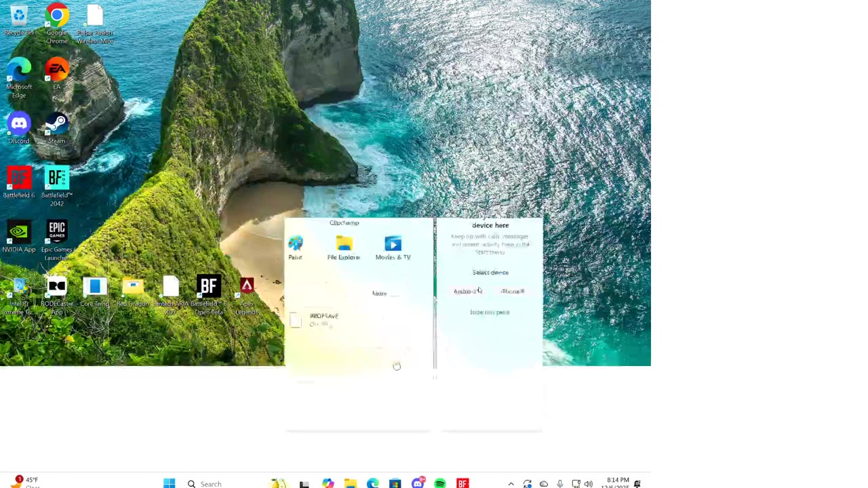The height and width of the screenshot is (488, 868).
Task: Open the Recycle Bin desktop icon
Action: coord(19,20)
